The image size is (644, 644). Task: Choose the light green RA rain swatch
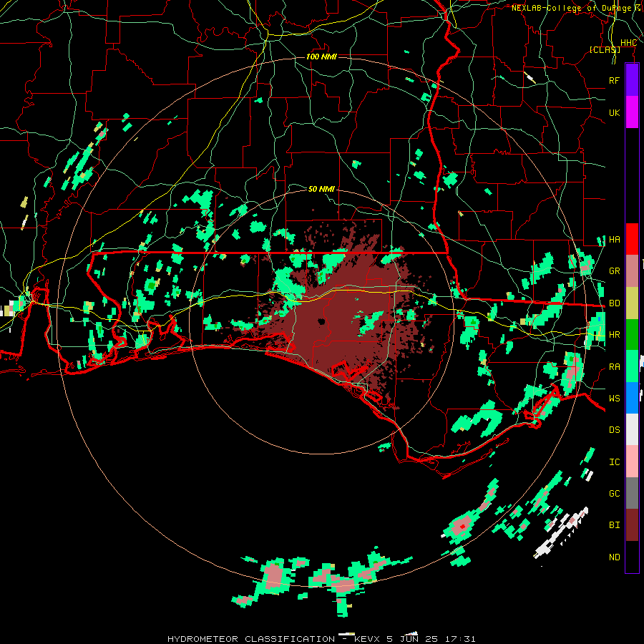tap(632, 366)
